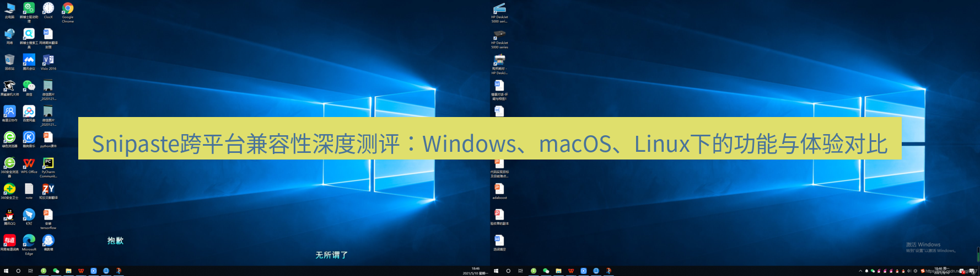Image resolution: width=980 pixels, height=276 pixels.
Task: Open HP DeskJet 5000 series printer shortcut
Action: click(499, 39)
